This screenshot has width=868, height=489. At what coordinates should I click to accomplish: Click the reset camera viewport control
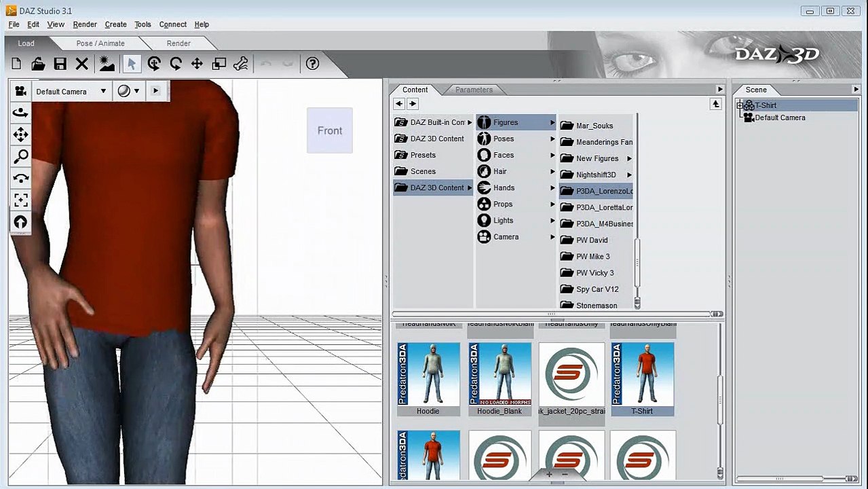pyautogui.click(x=20, y=221)
